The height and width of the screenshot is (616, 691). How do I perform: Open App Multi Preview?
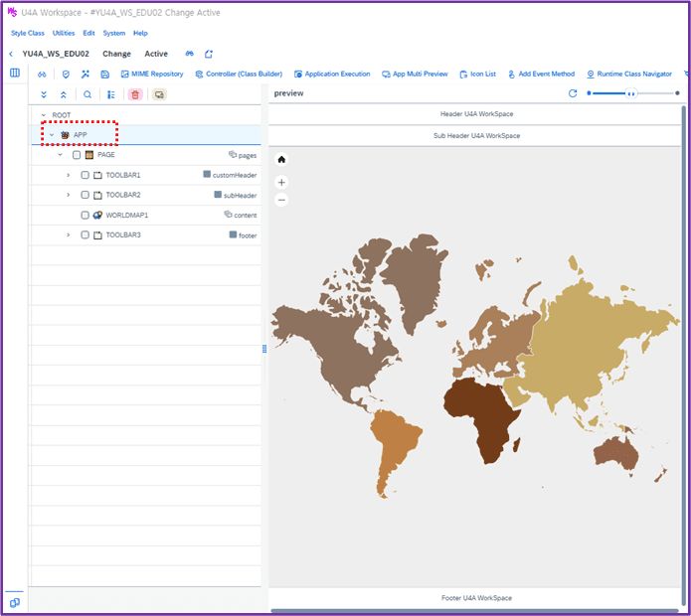415,74
